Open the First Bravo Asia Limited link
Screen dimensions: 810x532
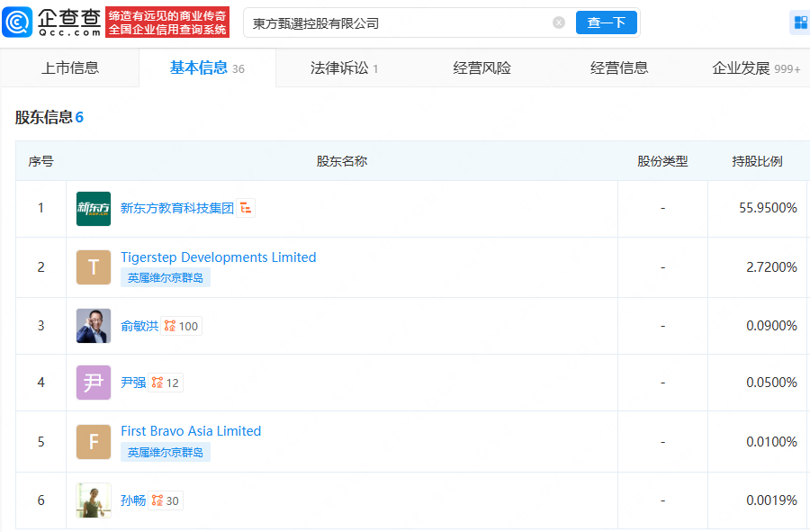click(x=191, y=431)
